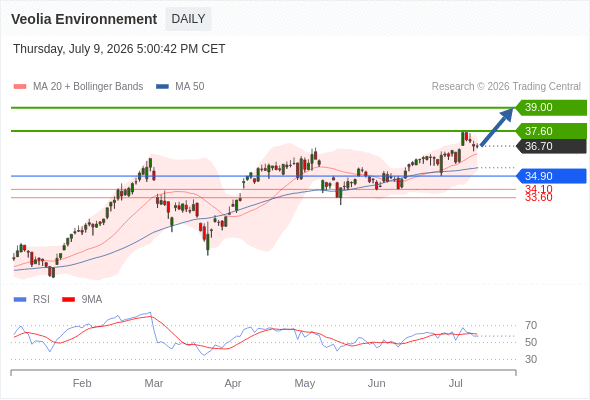
Task: Select the 'RSI' legend label
Action: tap(41, 300)
